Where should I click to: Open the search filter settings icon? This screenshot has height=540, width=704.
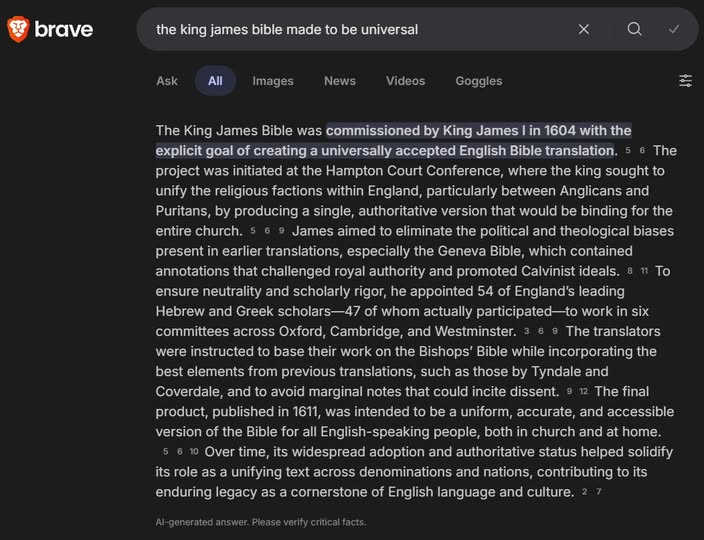[686, 81]
